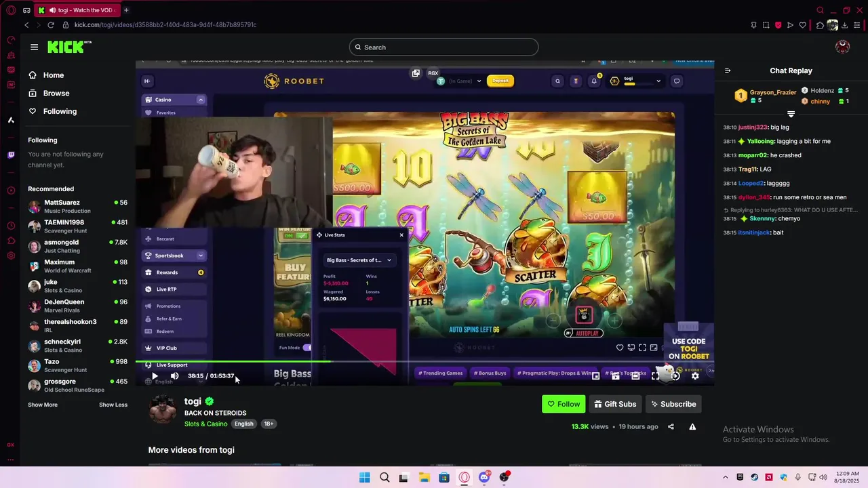The height and width of the screenshot is (488, 868).
Task: Click username justinj323 in chat
Action: pos(753,127)
